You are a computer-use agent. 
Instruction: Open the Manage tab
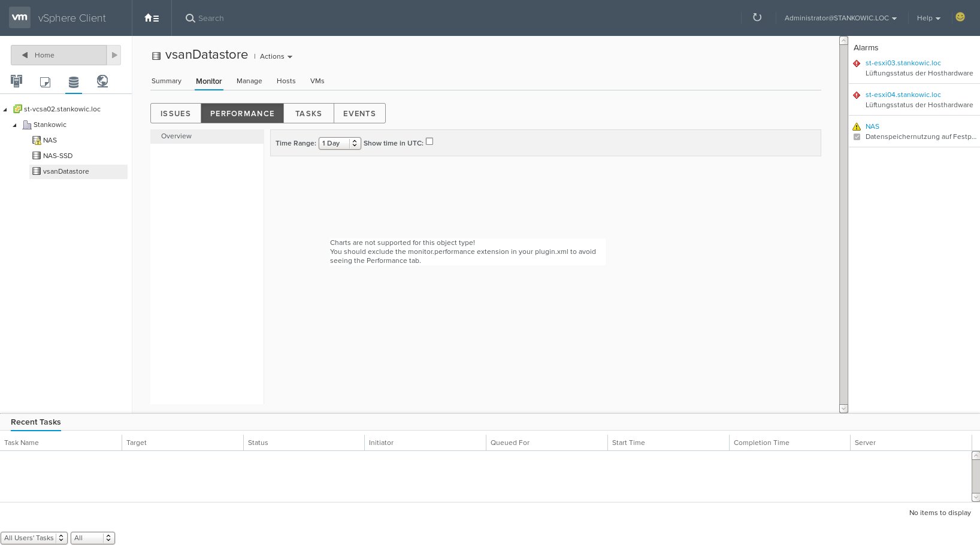249,81
